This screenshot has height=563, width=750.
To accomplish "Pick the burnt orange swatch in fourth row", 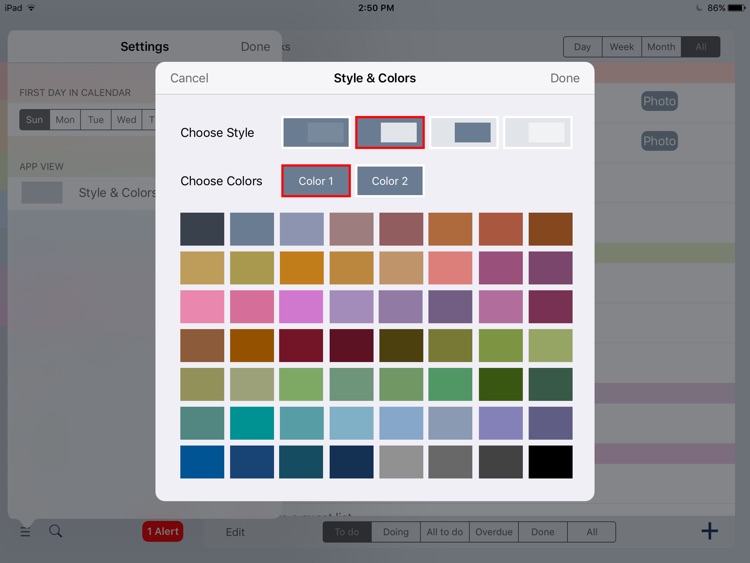I will point(252,345).
